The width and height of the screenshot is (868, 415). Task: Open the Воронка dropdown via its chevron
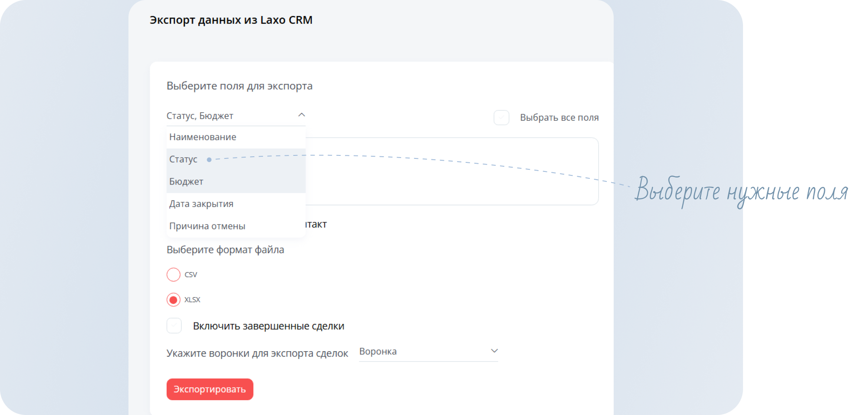coord(494,351)
